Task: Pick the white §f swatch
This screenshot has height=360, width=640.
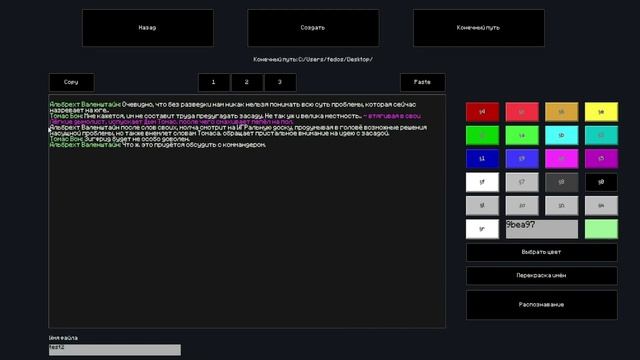Action: coord(482,182)
